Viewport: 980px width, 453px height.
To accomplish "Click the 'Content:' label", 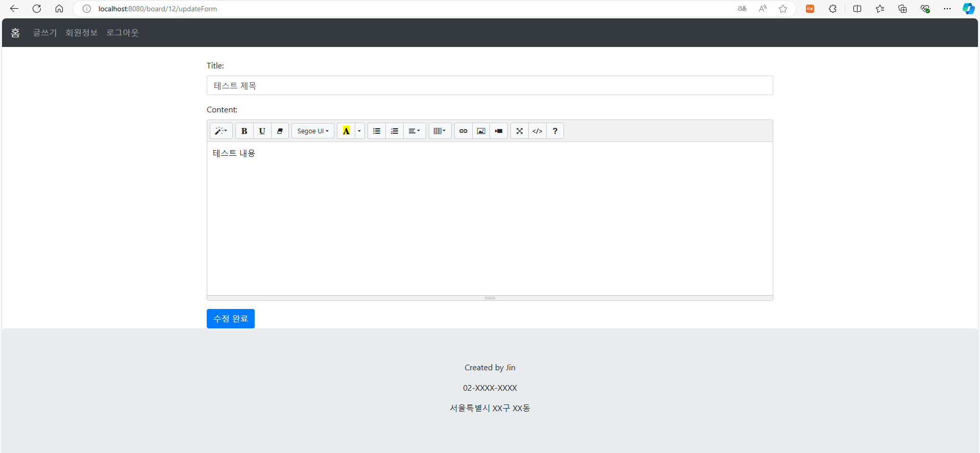I will tap(222, 110).
